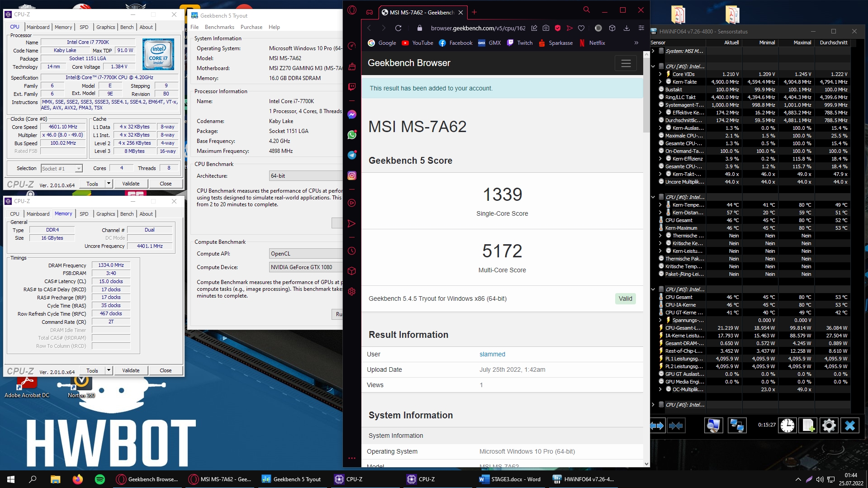The height and width of the screenshot is (488, 868).
Task: Open system tray volume icon
Action: 820,479
